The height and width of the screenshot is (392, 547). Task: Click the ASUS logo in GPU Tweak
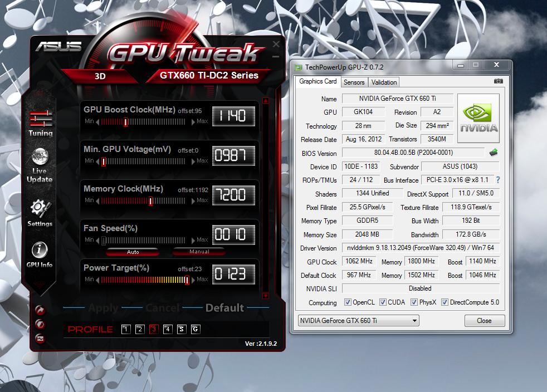pos(58,46)
